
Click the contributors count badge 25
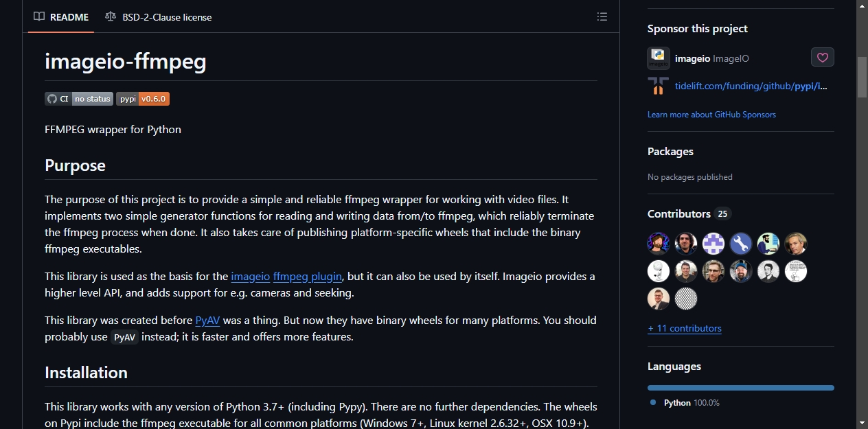coord(722,214)
